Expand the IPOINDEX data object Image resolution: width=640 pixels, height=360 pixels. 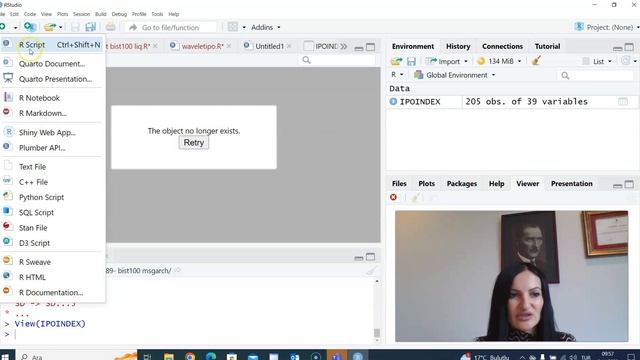(x=393, y=101)
